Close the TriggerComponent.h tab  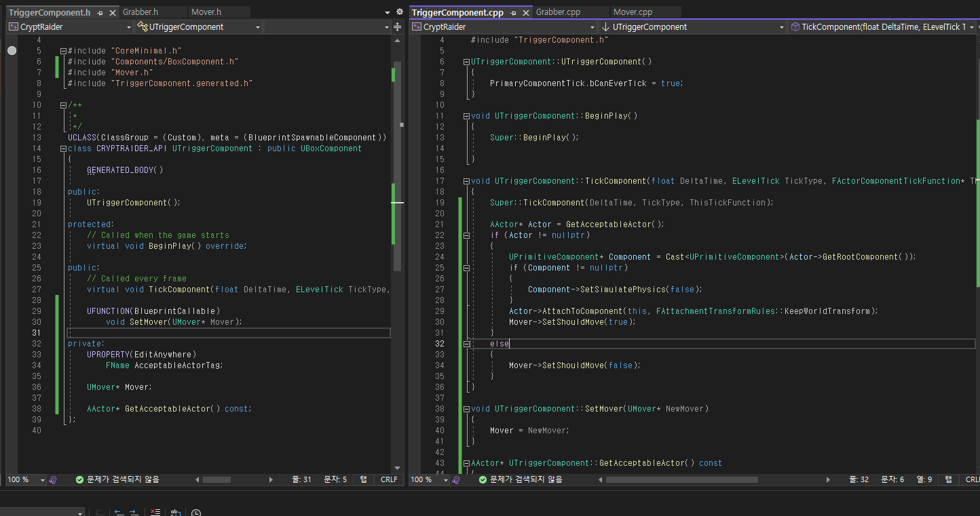[112, 12]
